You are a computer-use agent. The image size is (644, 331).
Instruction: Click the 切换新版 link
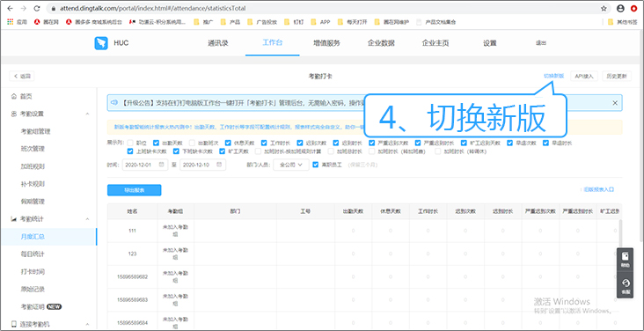point(553,76)
